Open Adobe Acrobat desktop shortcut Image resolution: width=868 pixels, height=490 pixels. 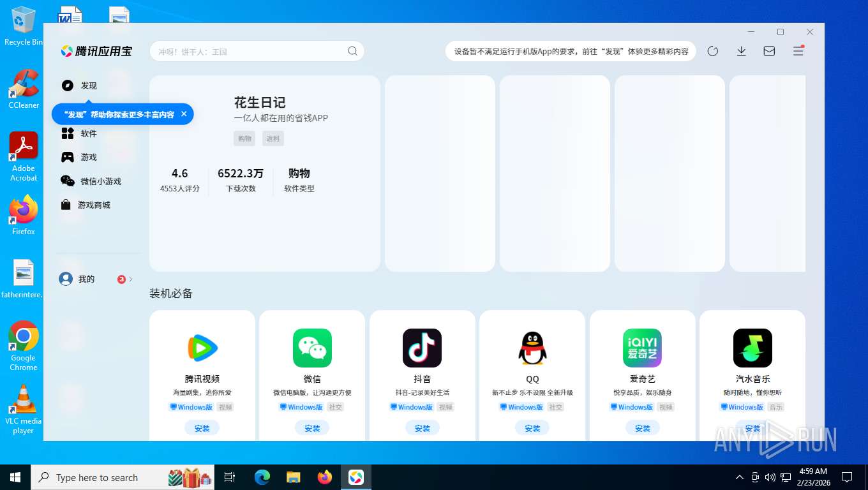[x=24, y=156]
